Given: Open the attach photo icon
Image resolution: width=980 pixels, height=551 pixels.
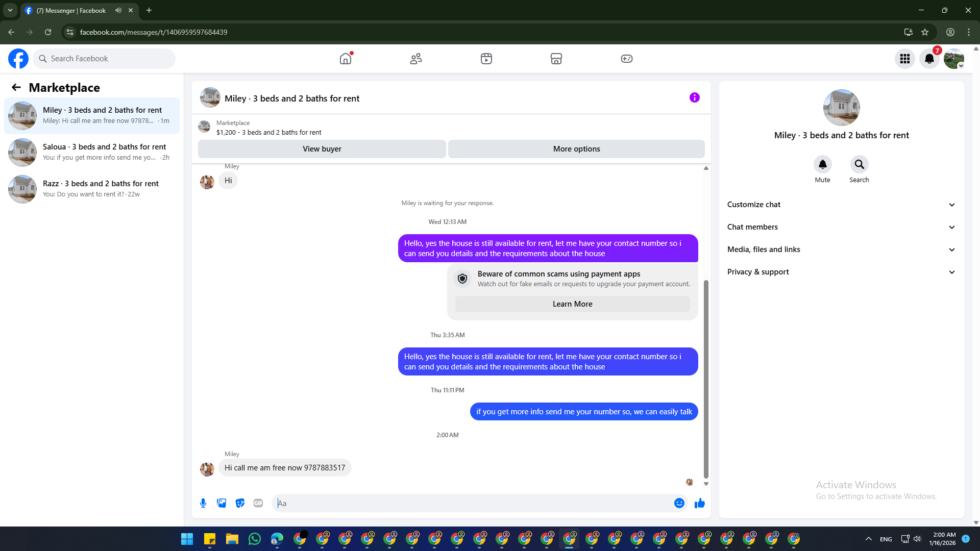Looking at the screenshot, I should (x=222, y=503).
